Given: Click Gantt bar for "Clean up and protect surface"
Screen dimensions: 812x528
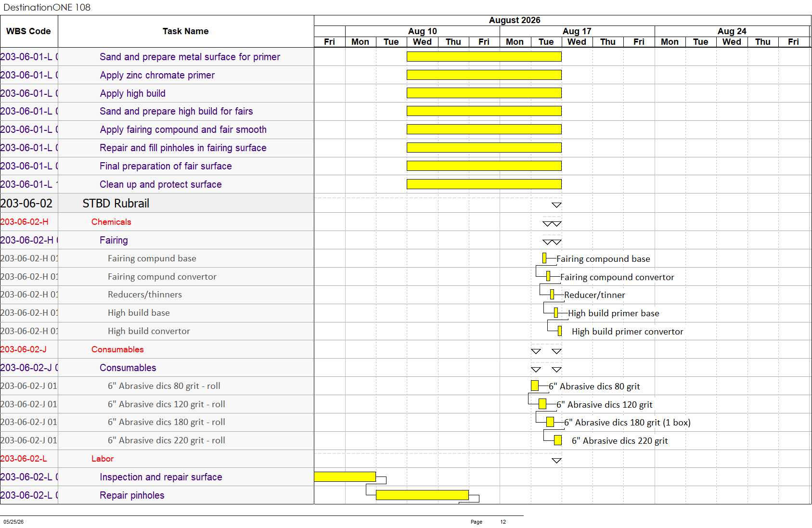Looking at the screenshot, I should pos(484,184).
